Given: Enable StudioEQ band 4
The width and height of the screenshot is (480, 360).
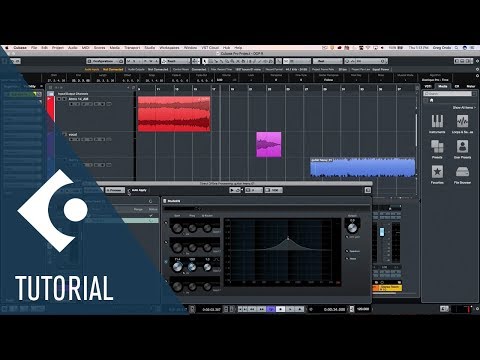Looking at the screenshot, I should tap(166, 281).
